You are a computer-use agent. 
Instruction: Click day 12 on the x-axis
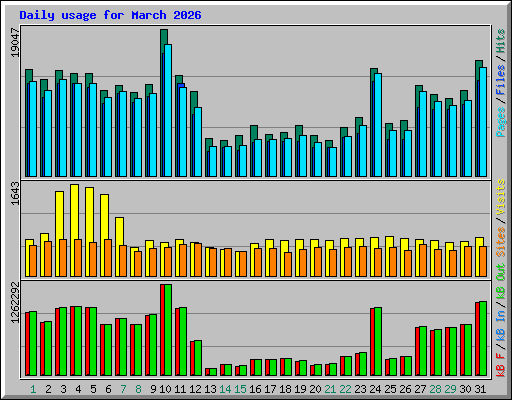coord(195,389)
